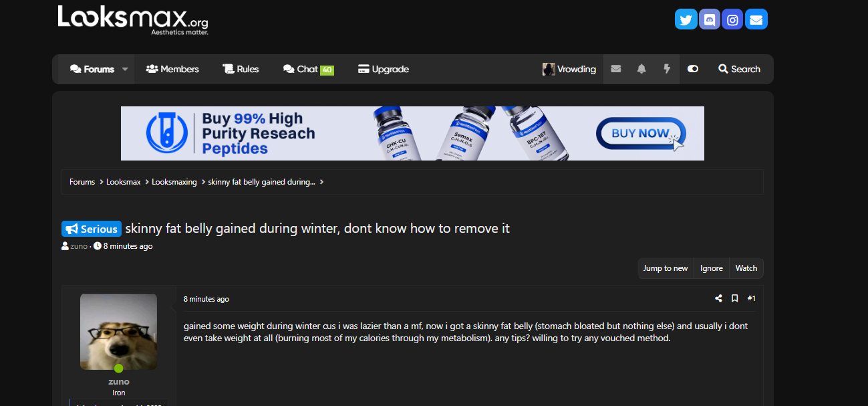The height and width of the screenshot is (406, 868).
Task: Go to Looksmaxing breadcrumb
Action: click(174, 182)
